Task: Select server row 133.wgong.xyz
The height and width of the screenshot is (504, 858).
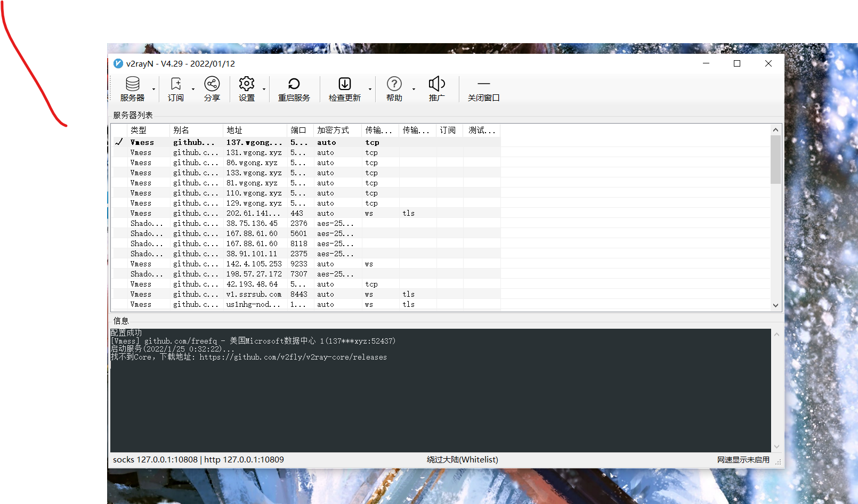Action: (x=306, y=173)
